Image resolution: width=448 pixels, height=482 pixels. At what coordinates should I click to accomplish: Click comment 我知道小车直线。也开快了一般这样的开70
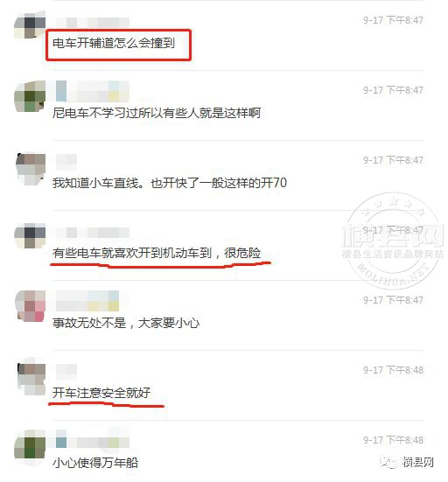click(170, 183)
